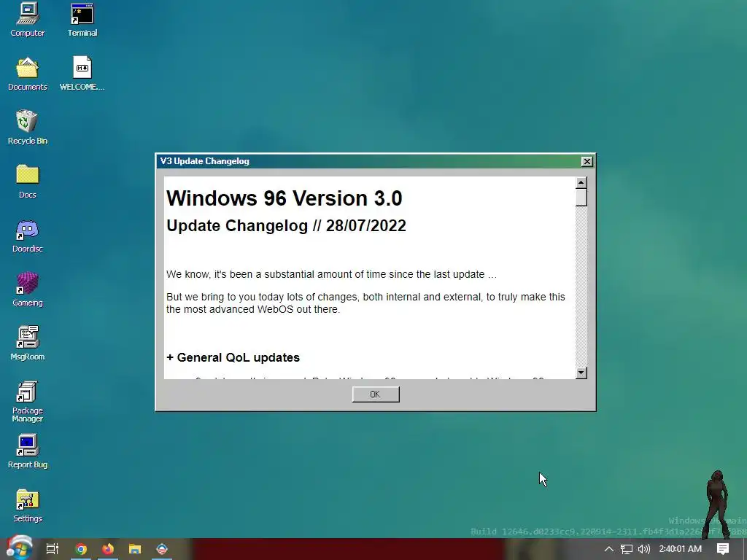Select the Docs folder on desktop
The image size is (747, 560).
tap(27, 182)
